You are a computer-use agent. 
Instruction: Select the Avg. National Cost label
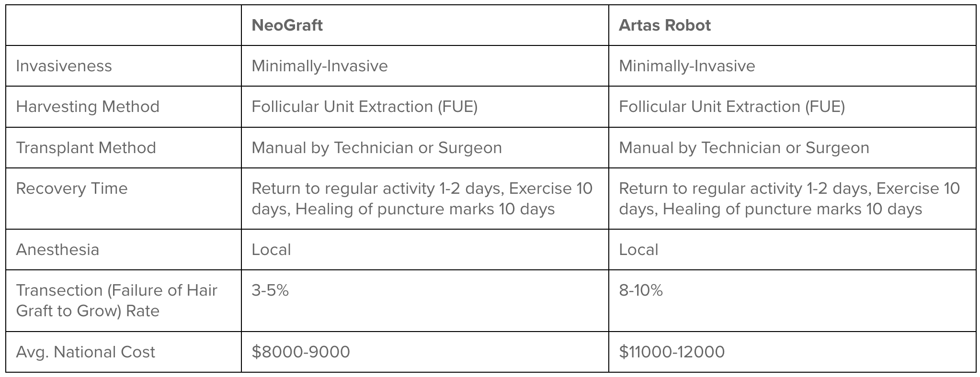click(x=86, y=352)
